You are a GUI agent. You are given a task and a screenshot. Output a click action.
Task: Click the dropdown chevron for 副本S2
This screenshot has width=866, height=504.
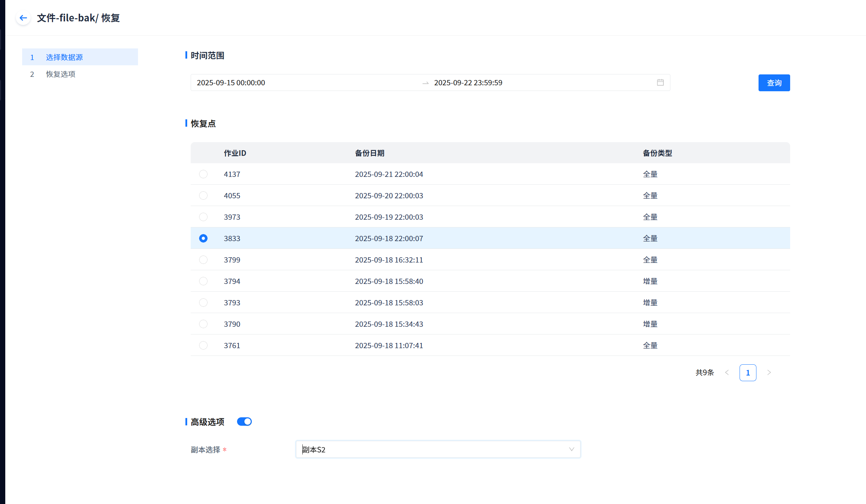[571, 450]
